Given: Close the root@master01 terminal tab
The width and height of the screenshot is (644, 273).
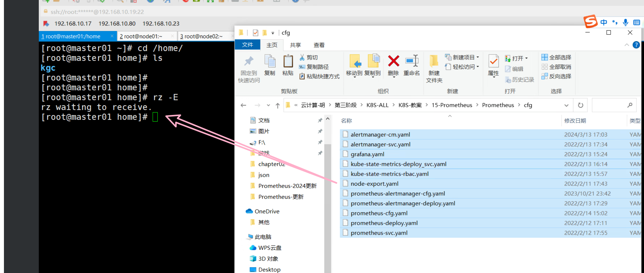Looking at the screenshot, I should (x=112, y=36).
